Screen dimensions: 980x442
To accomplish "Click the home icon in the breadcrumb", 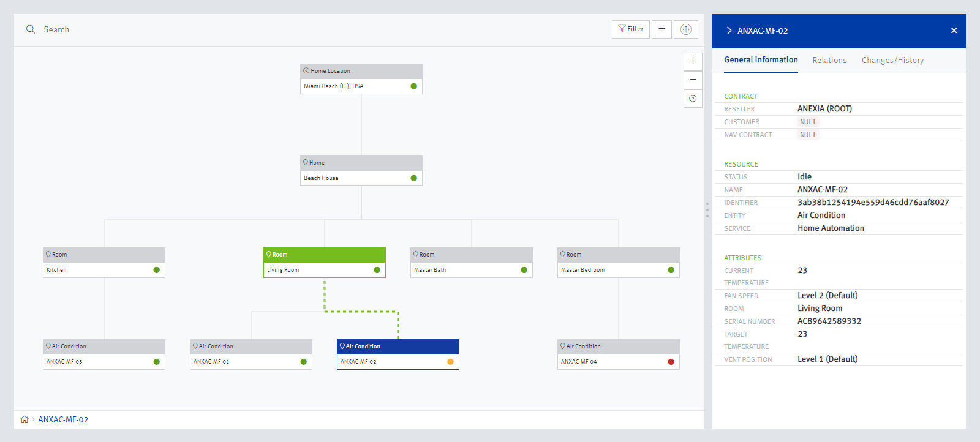I will pyautogui.click(x=24, y=419).
